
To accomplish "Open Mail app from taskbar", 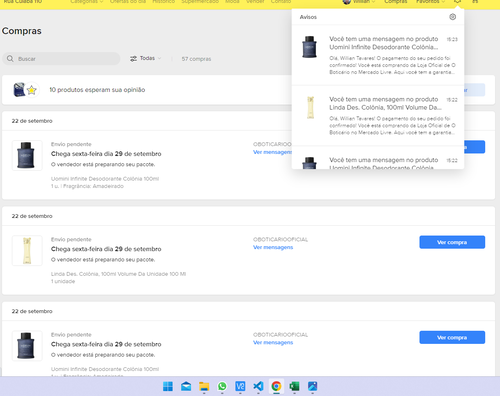I will (x=186, y=386).
